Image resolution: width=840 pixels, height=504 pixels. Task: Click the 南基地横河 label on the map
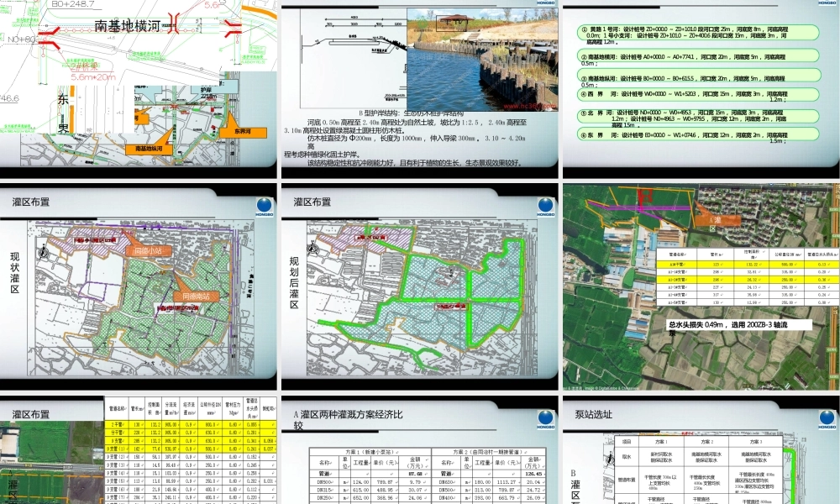click(128, 26)
